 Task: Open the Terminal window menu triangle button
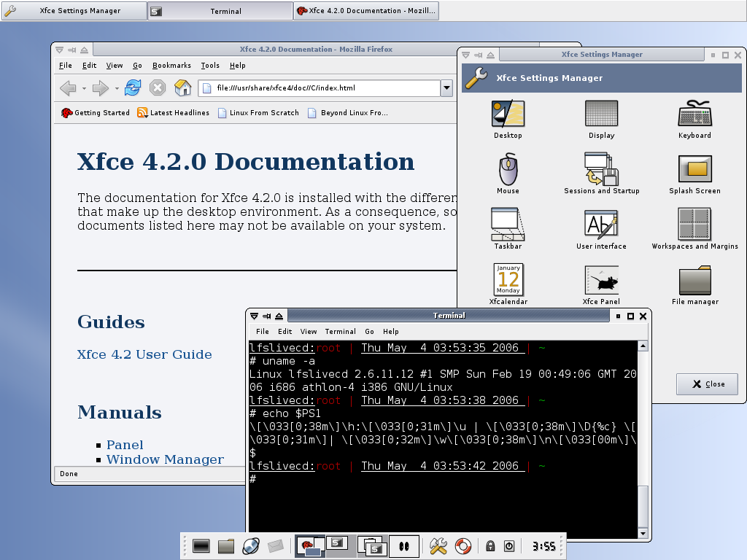tap(255, 316)
